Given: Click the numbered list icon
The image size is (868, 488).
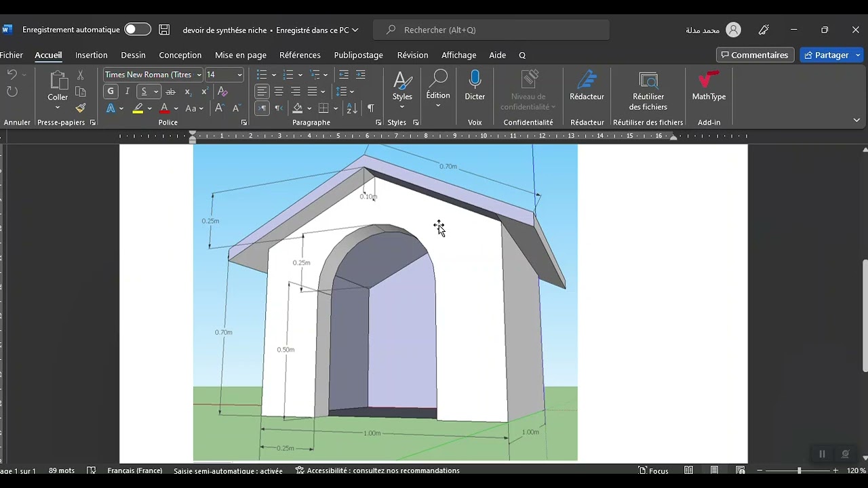Looking at the screenshot, I should pos(288,75).
